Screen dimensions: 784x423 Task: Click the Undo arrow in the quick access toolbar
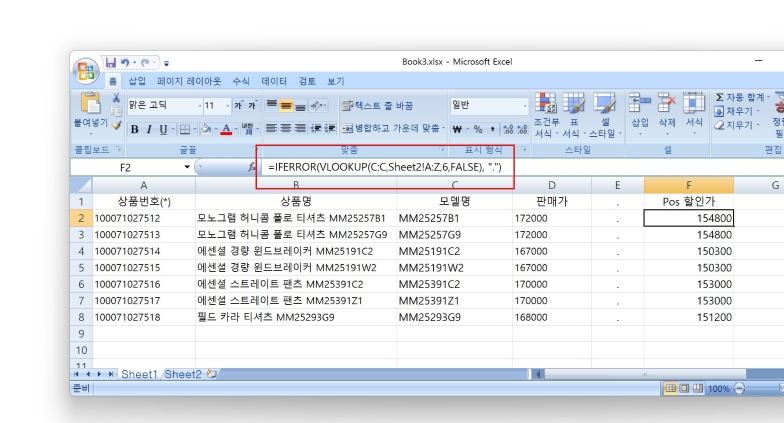click(x=126, y=62)
